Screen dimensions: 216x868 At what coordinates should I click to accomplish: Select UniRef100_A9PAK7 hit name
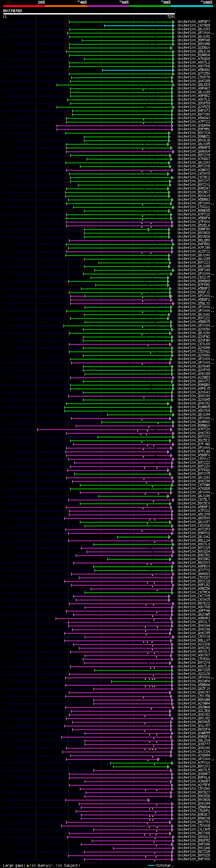click(x=194, y=89)
